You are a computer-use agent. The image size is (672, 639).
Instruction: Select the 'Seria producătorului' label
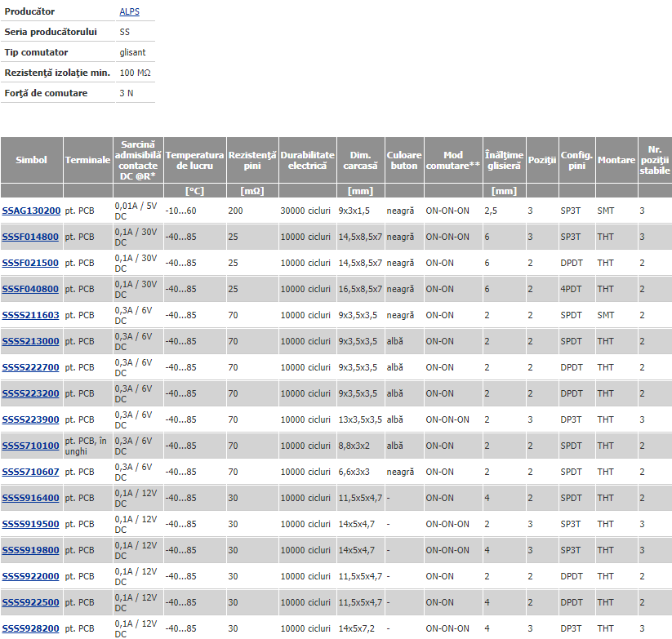(x=51, y=32)
